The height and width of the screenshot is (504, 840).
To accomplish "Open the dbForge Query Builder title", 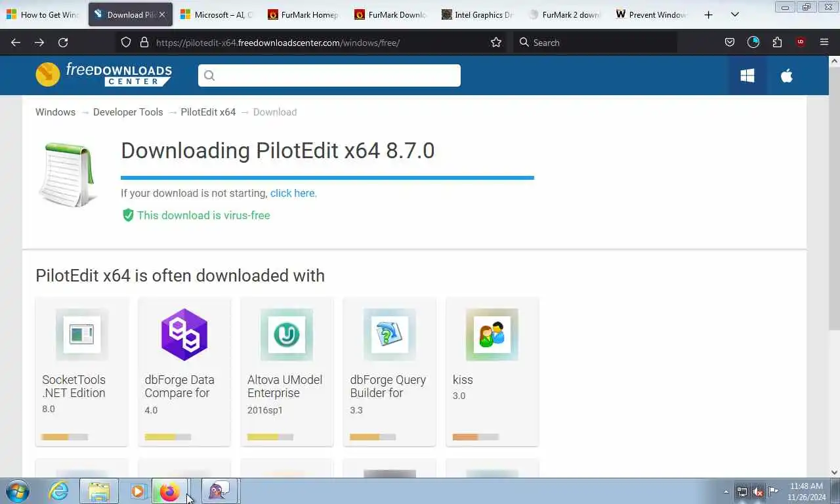I will [x=388, y=387].
